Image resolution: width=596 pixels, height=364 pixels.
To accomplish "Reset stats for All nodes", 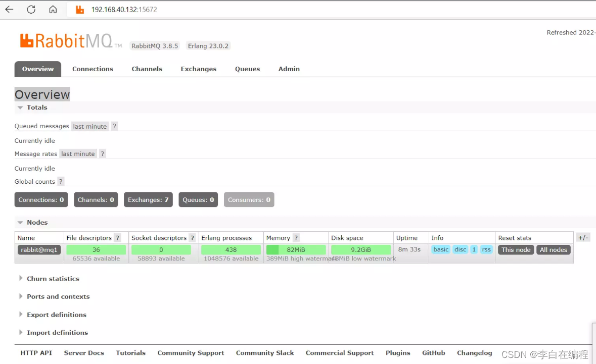I will (x=554, y=250).
